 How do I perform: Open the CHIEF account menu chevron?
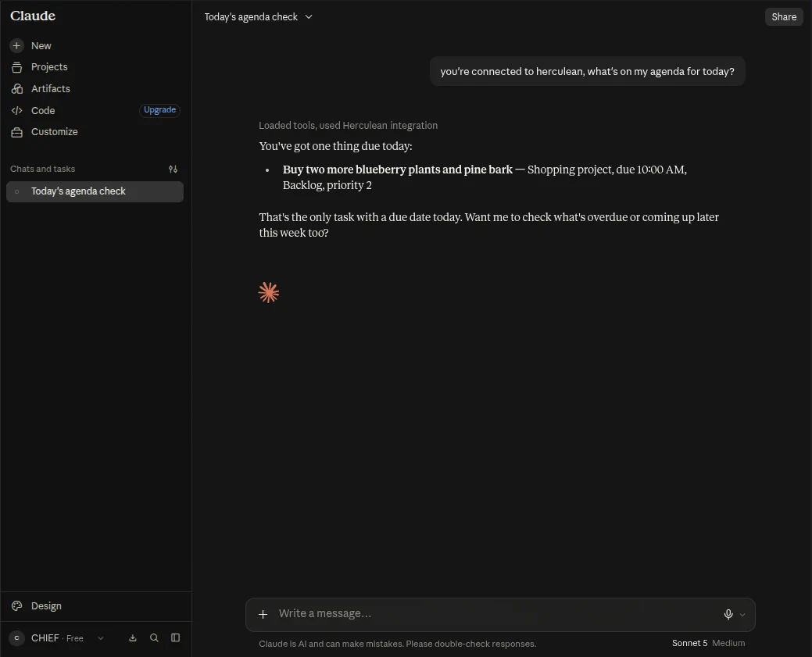(x=101, y=638)
